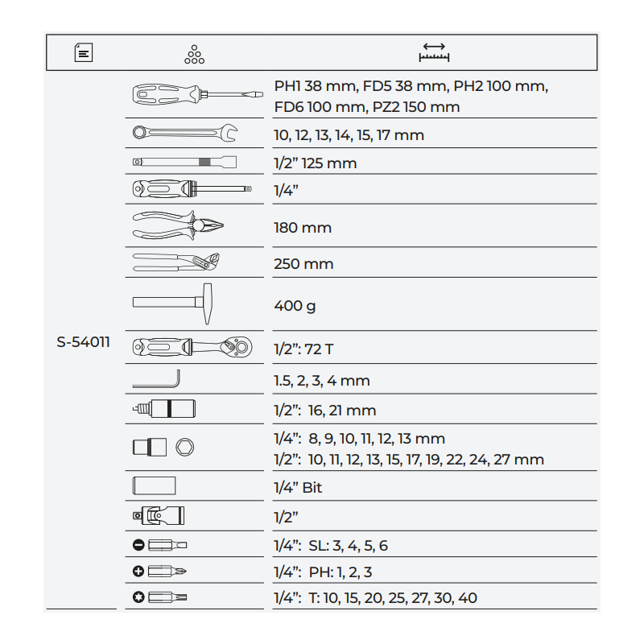Click the 1/2" 125 mm extension bar icon
This screenshot has height=644, width=644.
[x=184, y=163]
